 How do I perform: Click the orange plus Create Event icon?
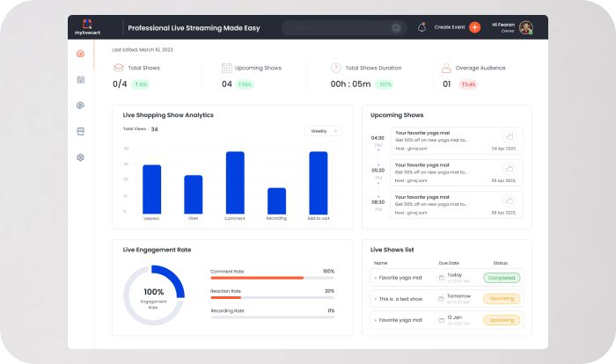[x=475, y=27]
